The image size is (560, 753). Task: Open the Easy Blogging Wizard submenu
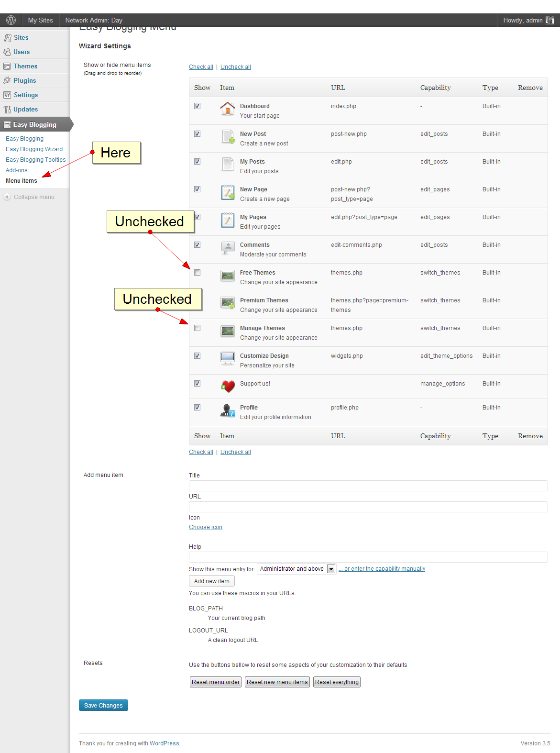click(34, 149)
